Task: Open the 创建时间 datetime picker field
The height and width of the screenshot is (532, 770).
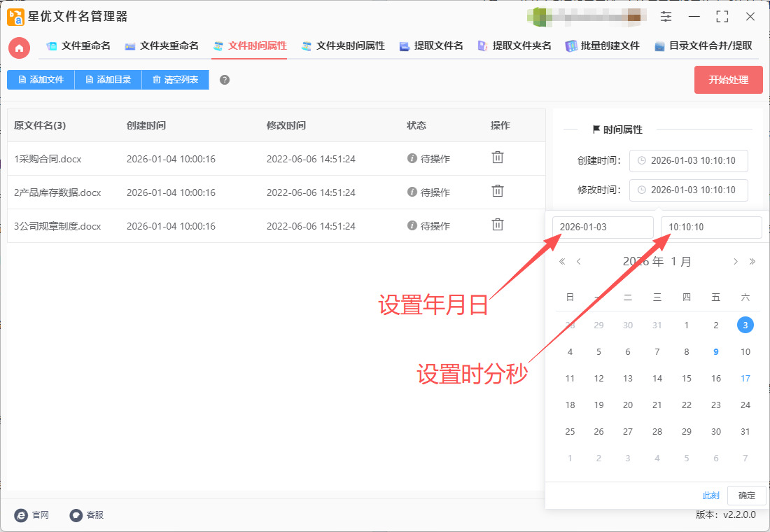Action: point(688,161)
